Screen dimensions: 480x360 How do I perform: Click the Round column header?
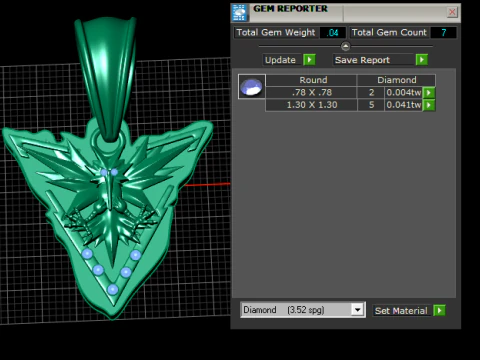[313, 80]
